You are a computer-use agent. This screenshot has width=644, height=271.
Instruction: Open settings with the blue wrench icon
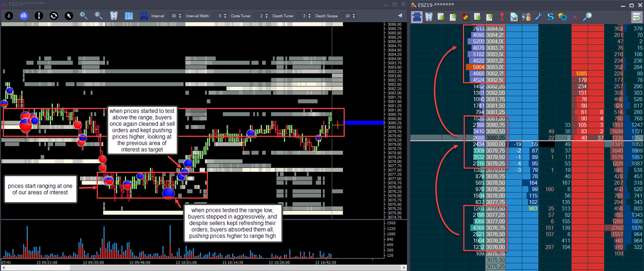point(538,17)
